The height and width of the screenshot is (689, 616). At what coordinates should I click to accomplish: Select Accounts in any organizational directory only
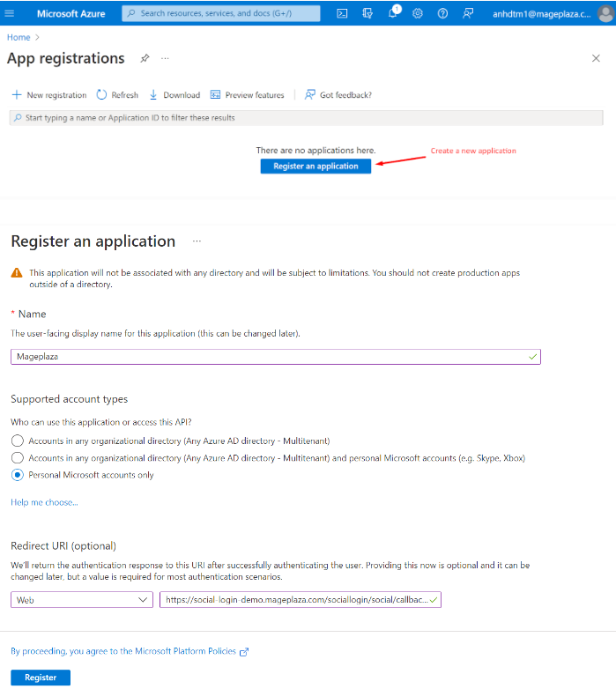coord(18,441)
